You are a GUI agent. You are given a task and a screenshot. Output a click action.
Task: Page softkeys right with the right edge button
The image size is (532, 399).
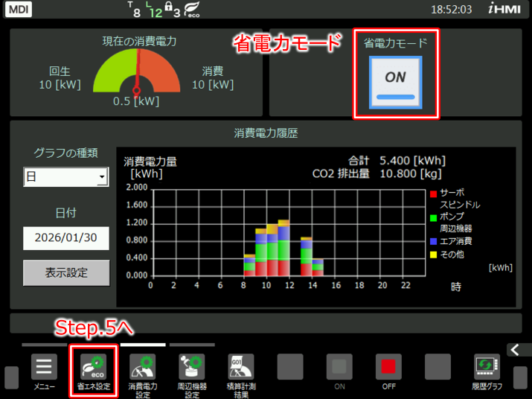pyautogui.click(x=520, y=377)
